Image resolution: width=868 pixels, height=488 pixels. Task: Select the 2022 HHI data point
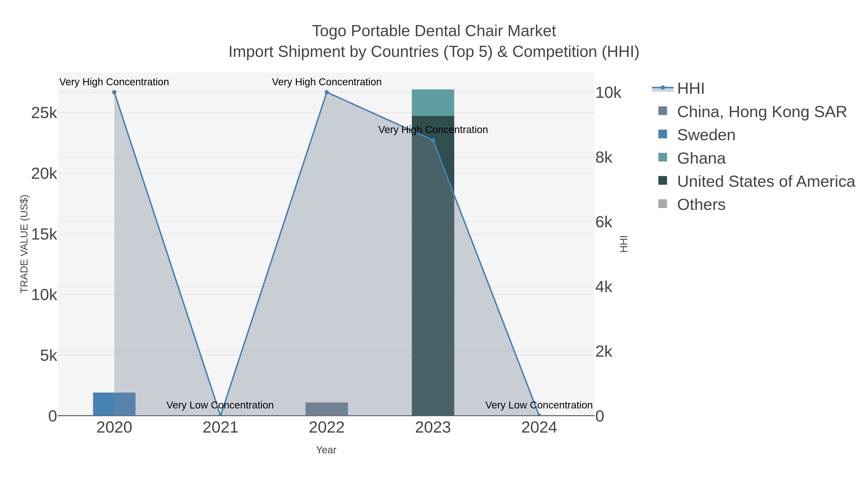click(326, 92)
